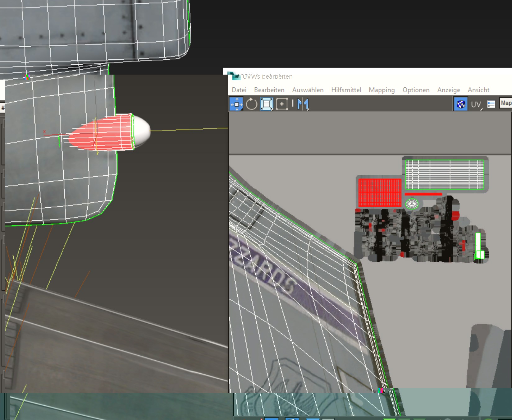Viewport: 512px width, 420px height.
Task: Select the white gridded rectangular UV island
Action: tap(444, 174)
